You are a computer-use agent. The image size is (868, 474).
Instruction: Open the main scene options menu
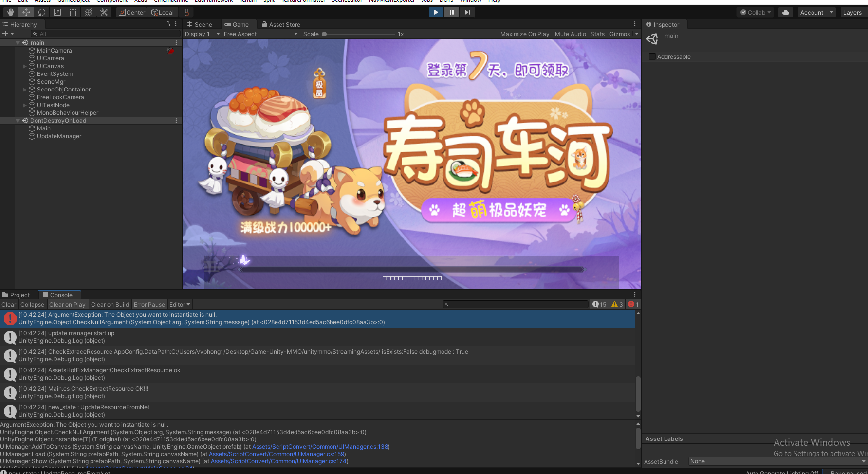click(x=176, y=43)
